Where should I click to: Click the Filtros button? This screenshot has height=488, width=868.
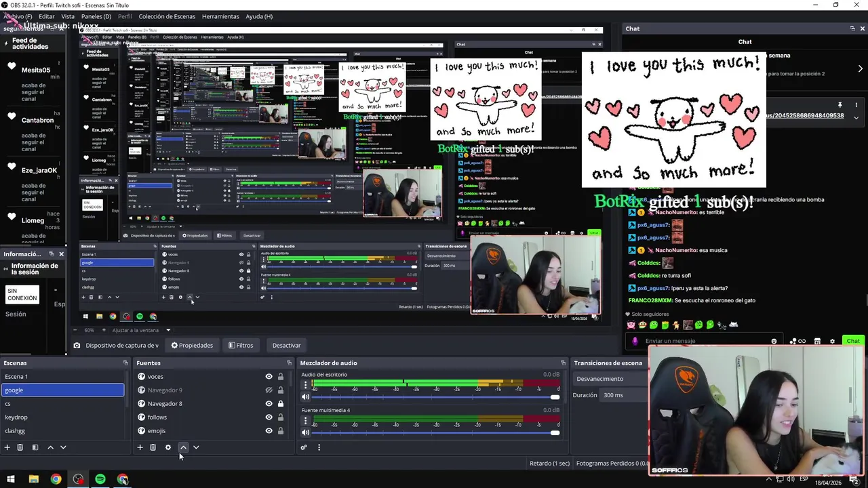click(x=241, y=345)
